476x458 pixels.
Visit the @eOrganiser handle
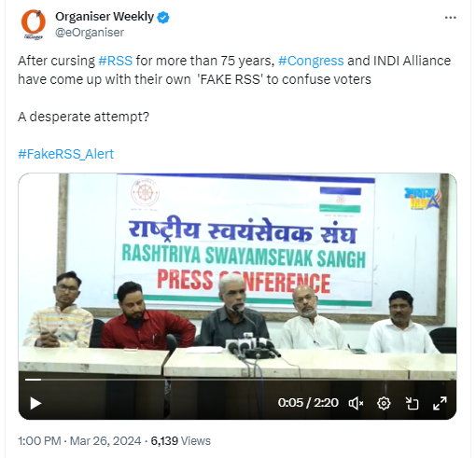tap(90, 33)
